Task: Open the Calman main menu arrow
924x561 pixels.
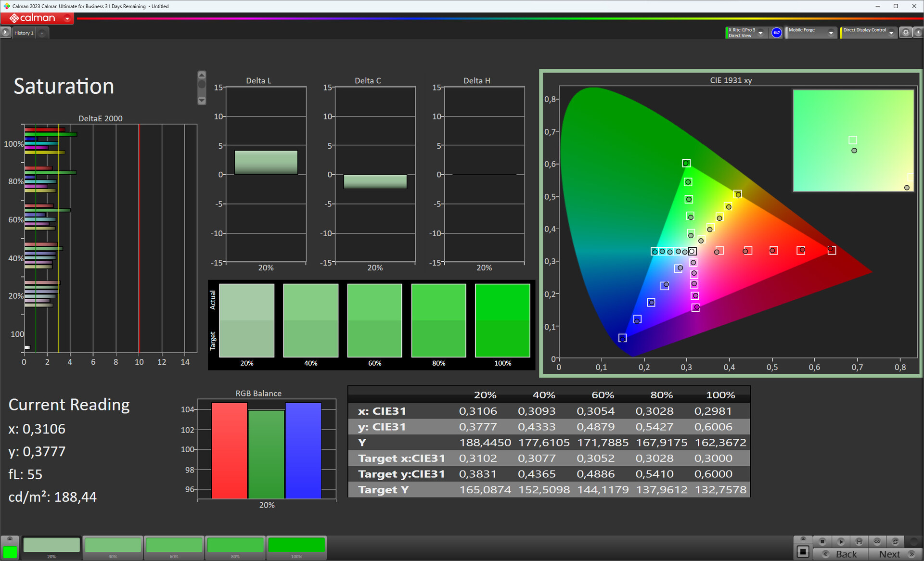Action: coord(67,18)
